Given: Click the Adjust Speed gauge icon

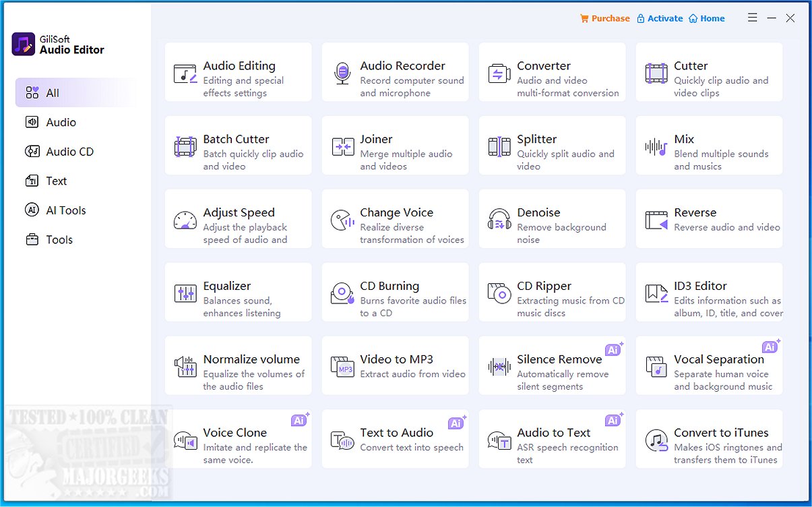Looking at the screenshot, I should coord(185,220).
